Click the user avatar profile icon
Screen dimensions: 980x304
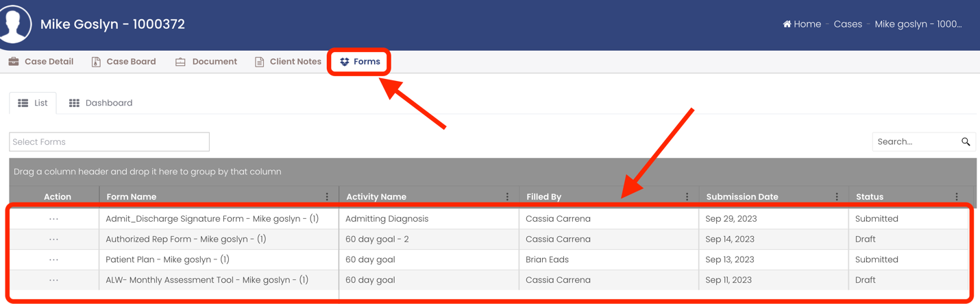(15, 23)
